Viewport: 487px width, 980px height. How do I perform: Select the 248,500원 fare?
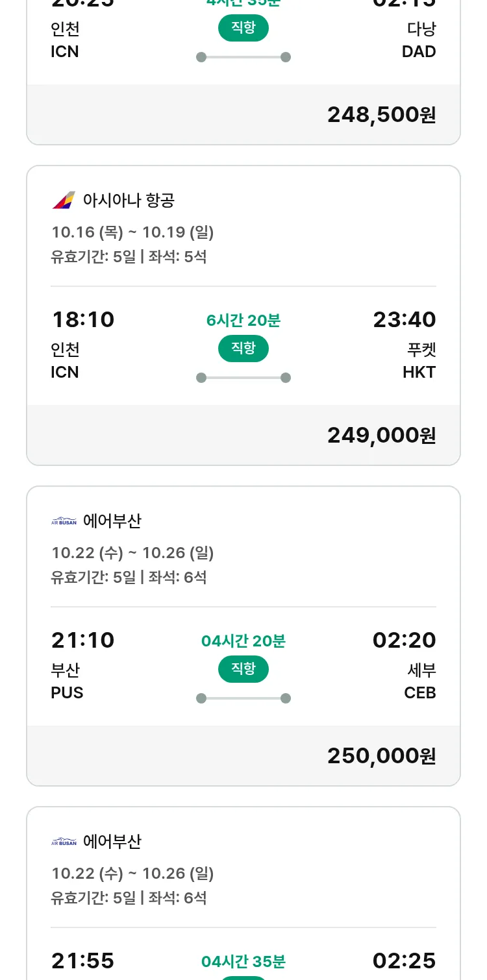click(x=381, y=115)
